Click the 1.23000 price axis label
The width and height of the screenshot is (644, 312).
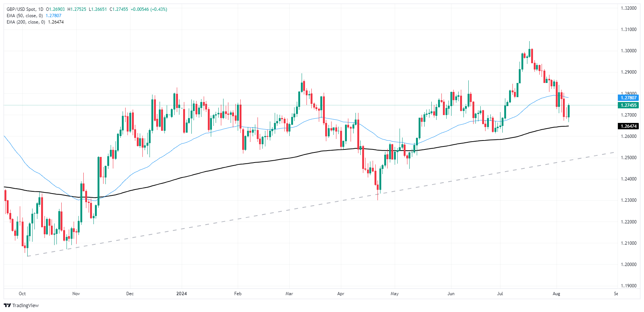coord(628,200)
